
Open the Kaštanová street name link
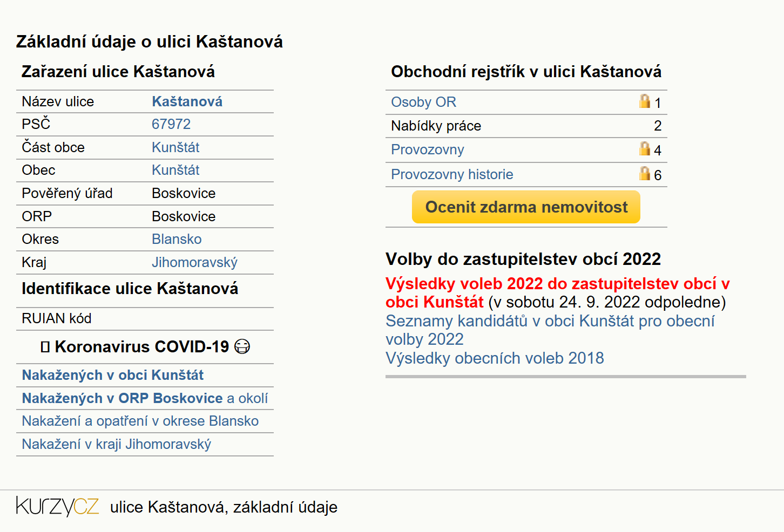(187, 101)
